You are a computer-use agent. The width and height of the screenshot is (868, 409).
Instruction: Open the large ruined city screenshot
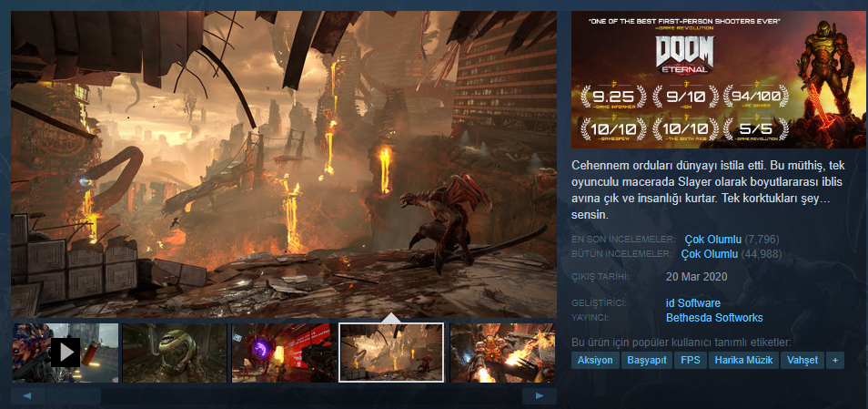point(284,164)
